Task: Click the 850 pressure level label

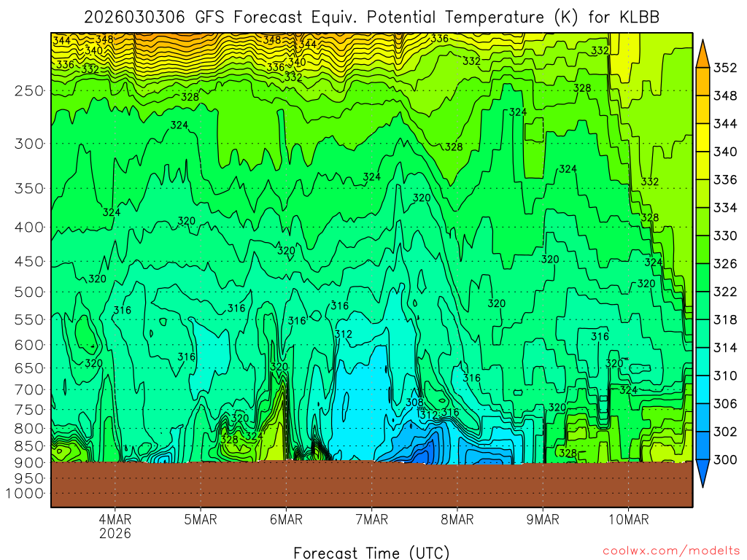Action: coord(29,446)
